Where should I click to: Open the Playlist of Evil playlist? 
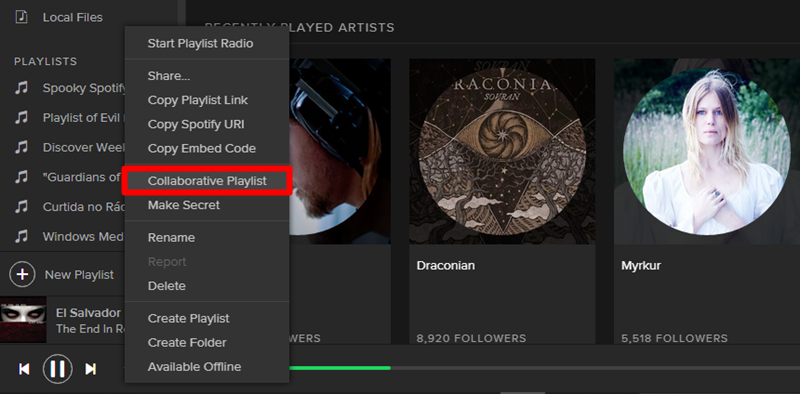pos(83,118)
